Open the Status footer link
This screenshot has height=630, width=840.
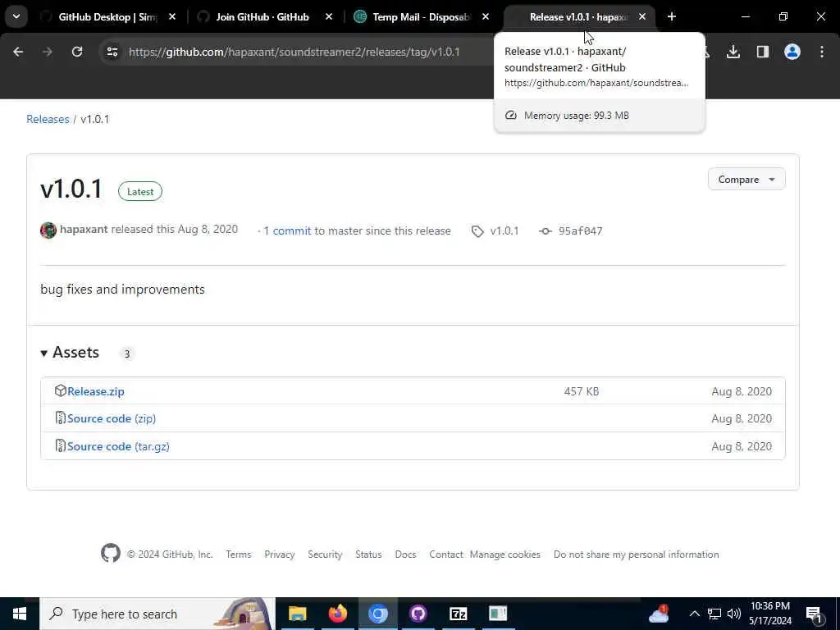pos(368,555)
